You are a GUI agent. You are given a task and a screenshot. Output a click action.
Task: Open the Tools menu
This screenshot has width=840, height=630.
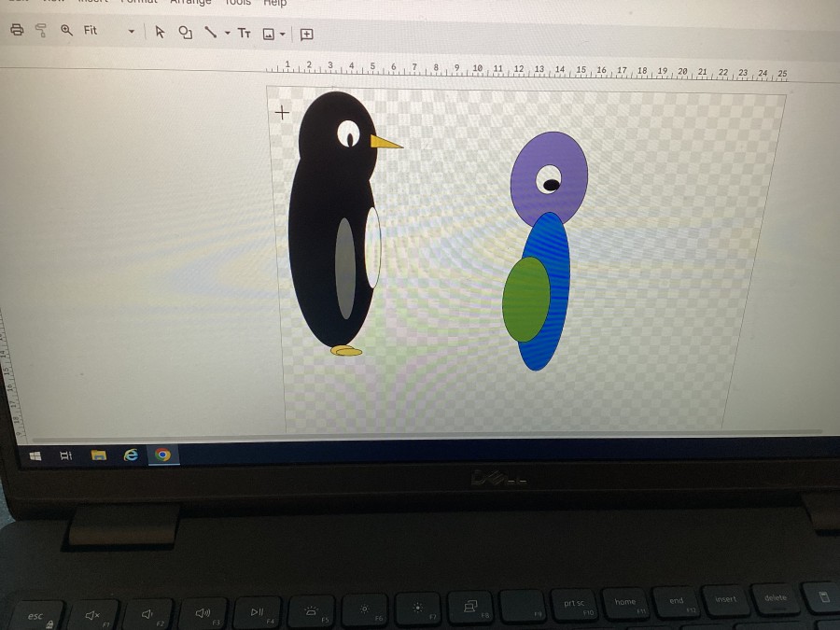point(238,3)
